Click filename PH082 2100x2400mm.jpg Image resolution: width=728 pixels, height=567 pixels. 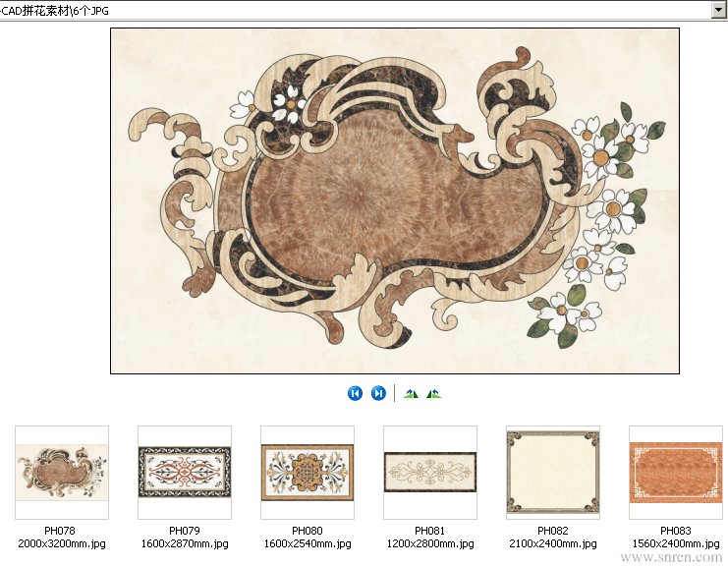553,538
